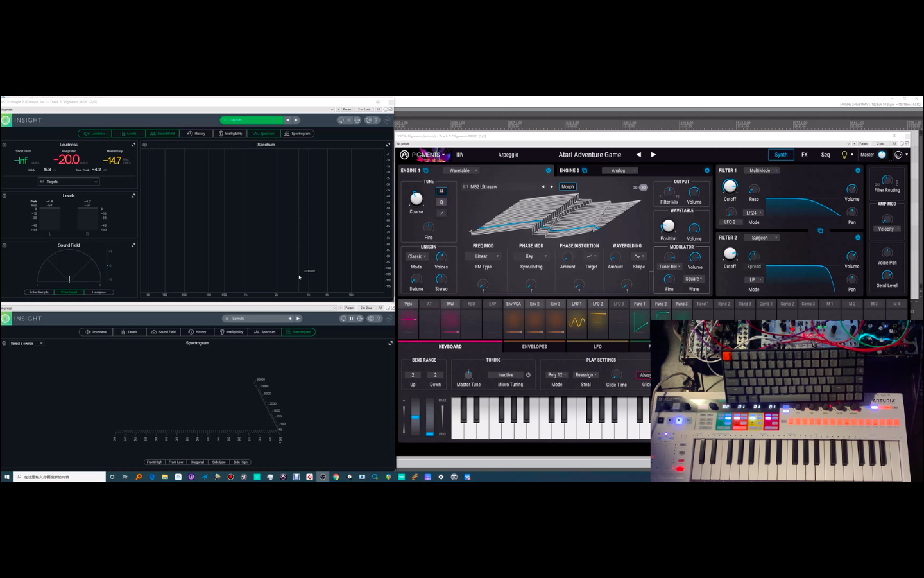The height and width of the screenshot is (578, 924).
Task: Toggle Intelligibility tab in top Insight
Action: pos(230,134)
